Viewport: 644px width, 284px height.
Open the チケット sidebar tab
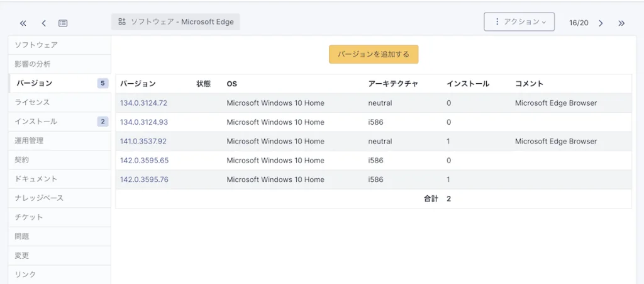point(60,217)
